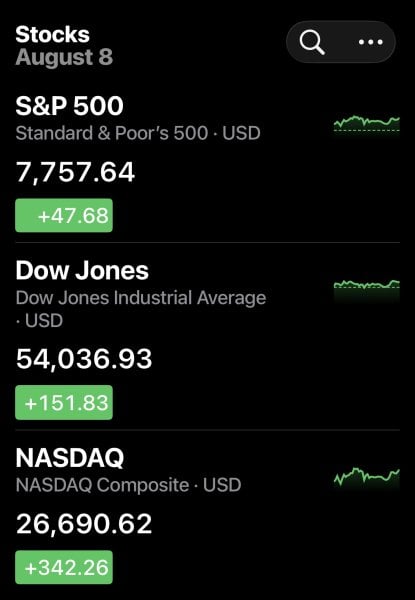Screen dimensions: 415x600
Task: Select the Dow Jones price 54,036.93
Action: click(84, 359)
